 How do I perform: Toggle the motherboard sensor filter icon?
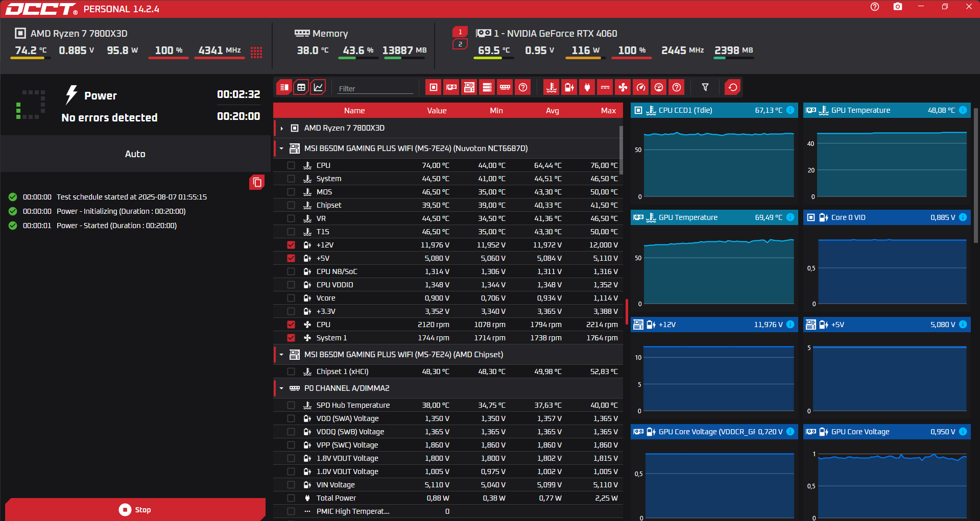(469, 87)
